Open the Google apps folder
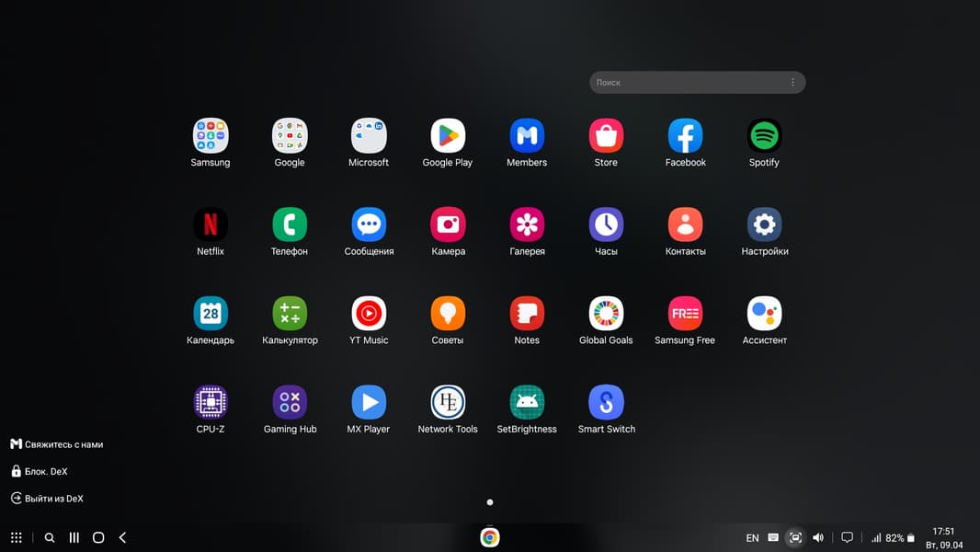980x552 pixels. [x=290, y=135]
